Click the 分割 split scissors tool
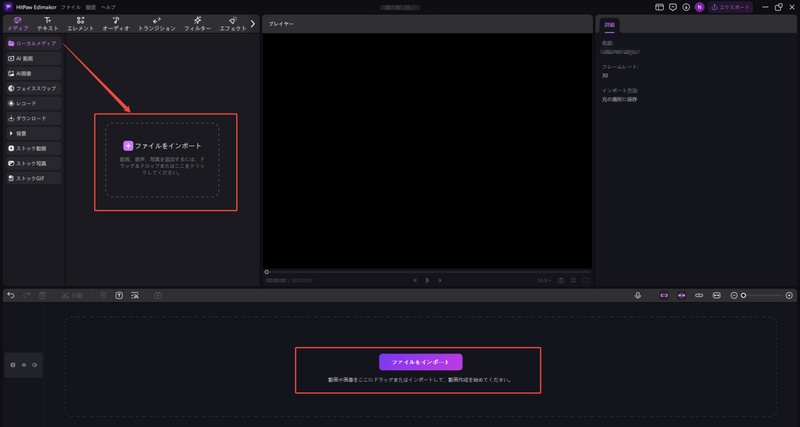 click(x=72, y=295)
